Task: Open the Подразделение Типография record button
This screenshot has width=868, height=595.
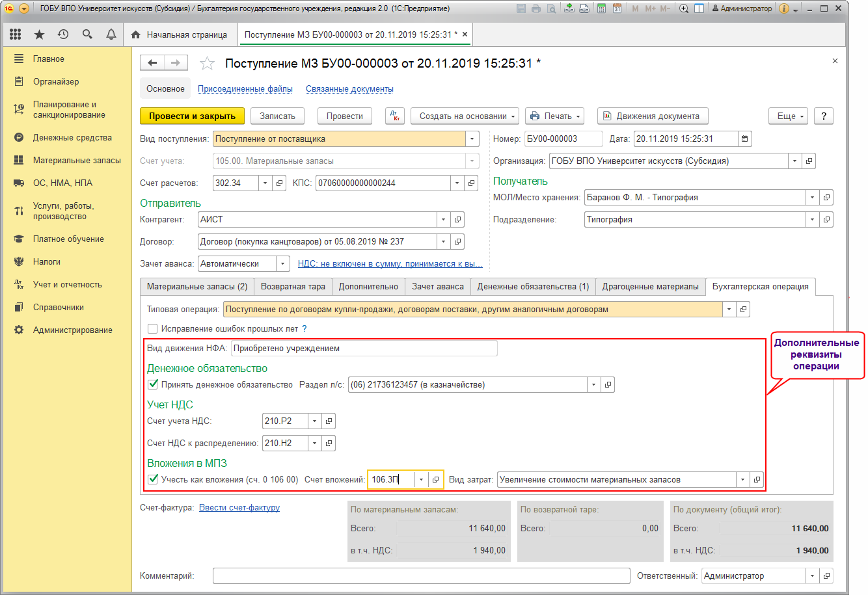Action: [826, 219]
